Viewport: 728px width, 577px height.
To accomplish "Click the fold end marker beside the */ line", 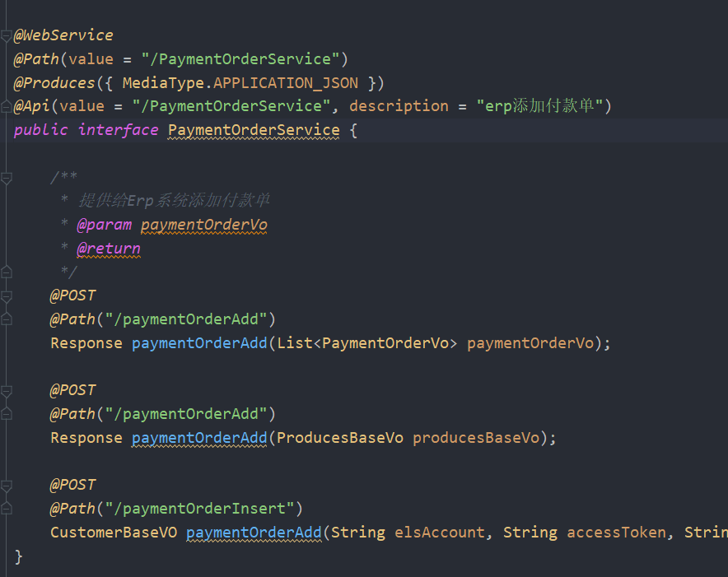I will (x=6, y=272).
